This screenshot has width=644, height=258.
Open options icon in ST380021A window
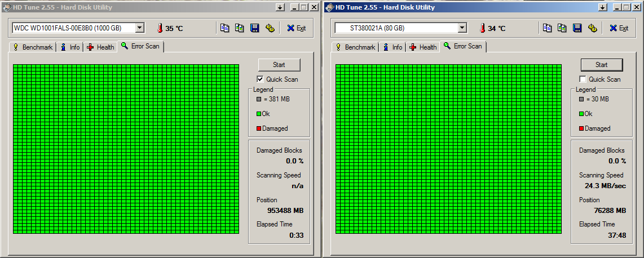pyautogui.click(x=592, y=28)
